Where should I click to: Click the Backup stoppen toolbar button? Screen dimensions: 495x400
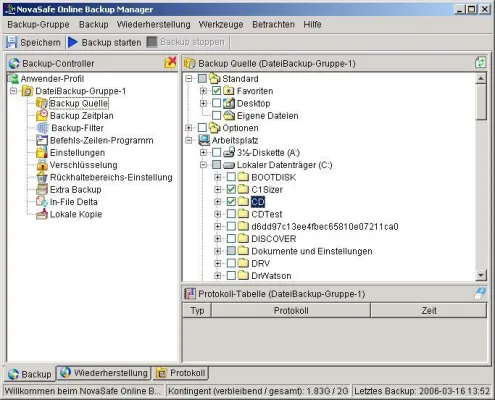[x=186, y=42]
